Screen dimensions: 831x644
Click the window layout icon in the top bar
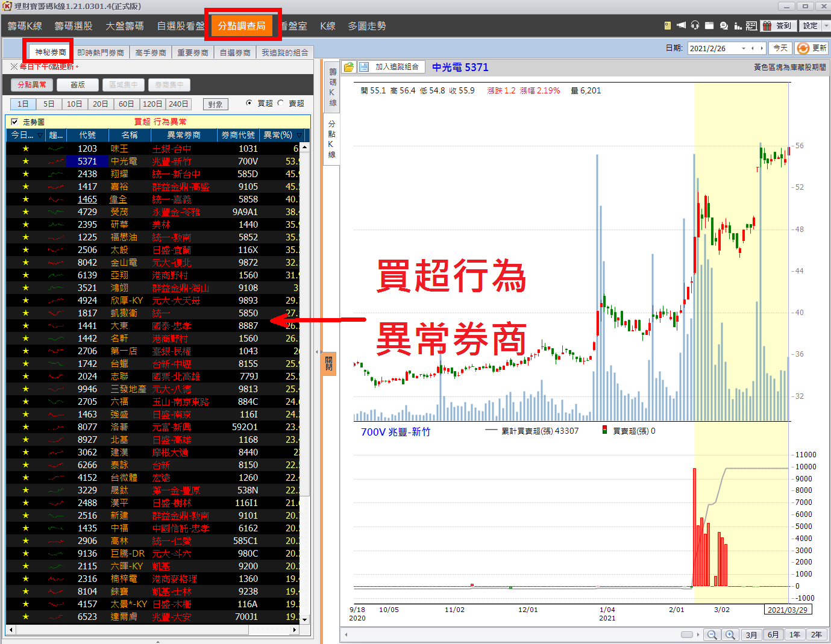click(x=709, y=26)
